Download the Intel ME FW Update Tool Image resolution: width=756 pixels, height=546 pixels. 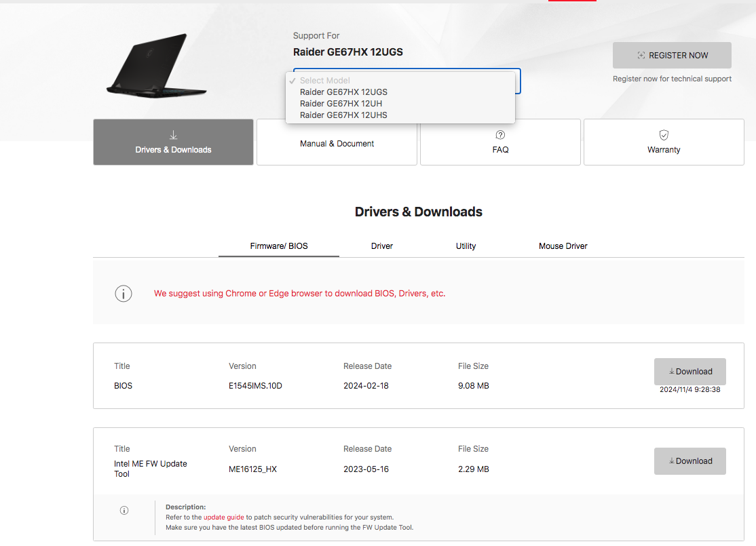[x=689, y=461]
